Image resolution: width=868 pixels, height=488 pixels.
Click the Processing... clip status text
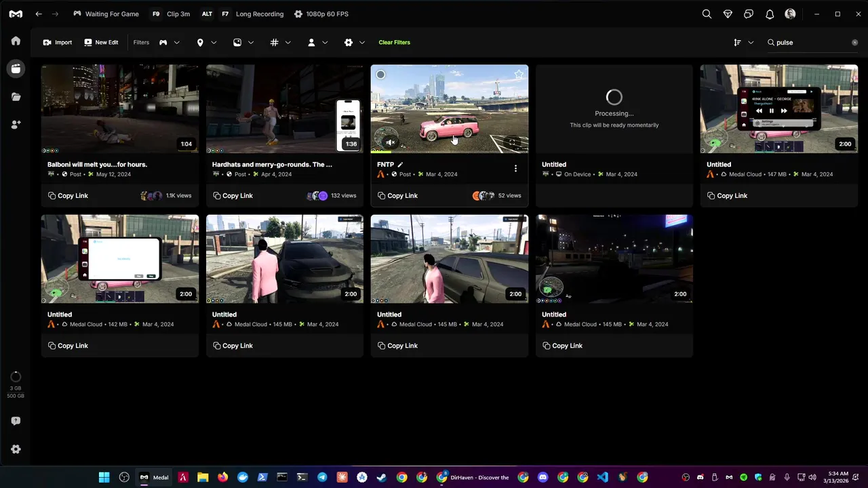[614, 114]
